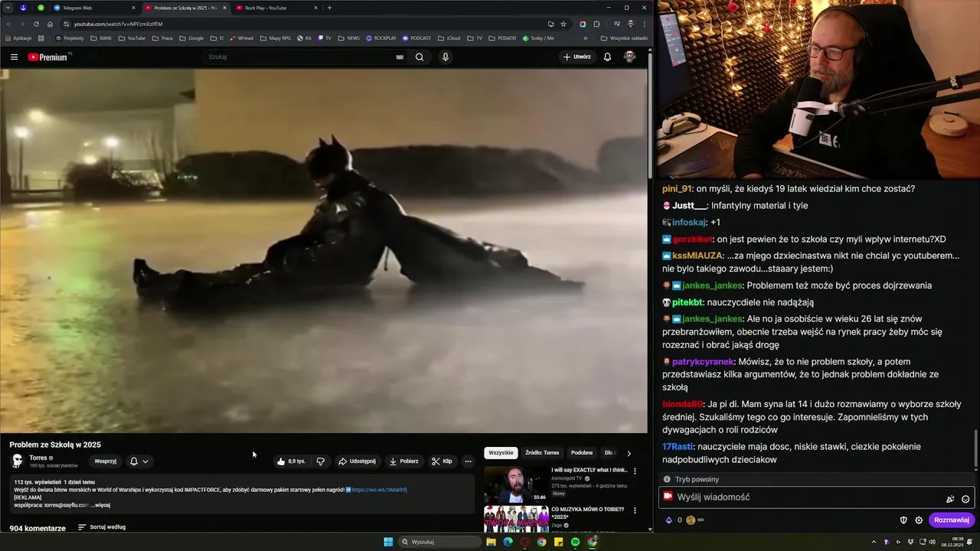Open menu for Asmongold video suggestion

(635, 471)
